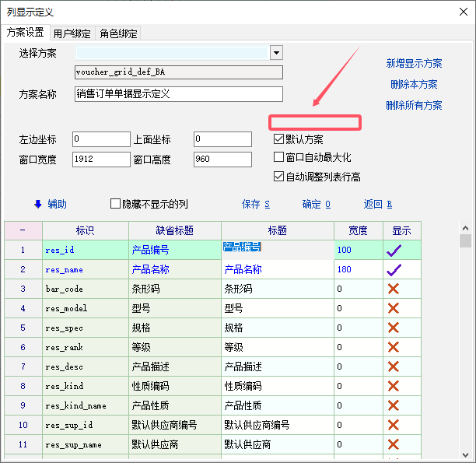Click the 删除所有方案 link

pyautogui.click(x=414, y=105)
